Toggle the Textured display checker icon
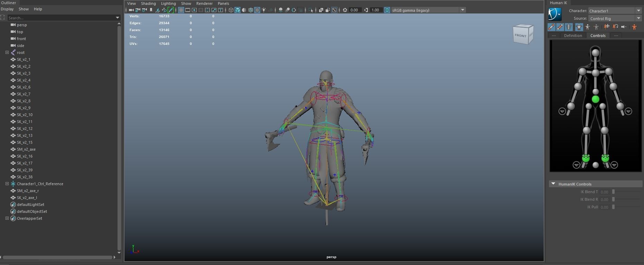The height and width of the screenshot is (265, 644). pyautogui.click(x=257, y=10)
